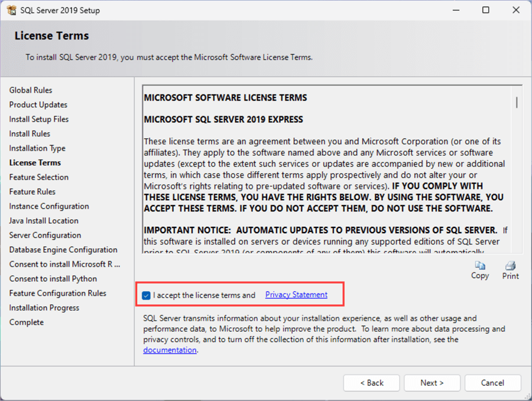Select the Feature Selection step
532x401 pixels.
(x=38, y=177)
